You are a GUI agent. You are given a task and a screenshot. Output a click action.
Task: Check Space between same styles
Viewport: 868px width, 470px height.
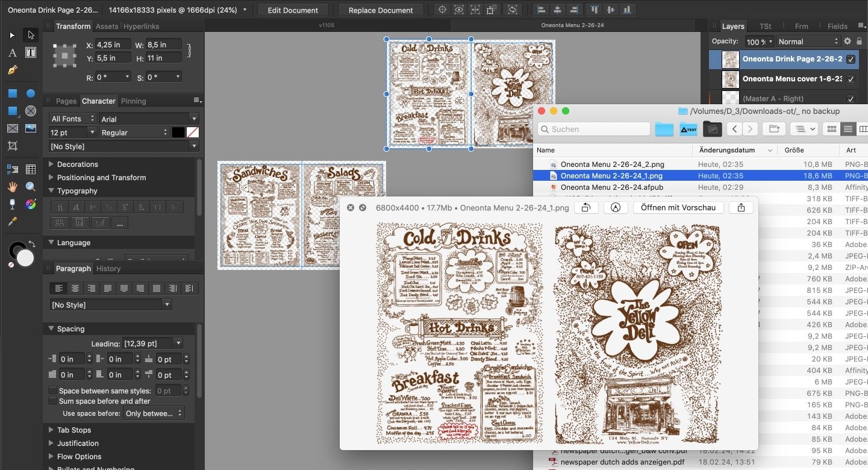click(x=53, y=391)
